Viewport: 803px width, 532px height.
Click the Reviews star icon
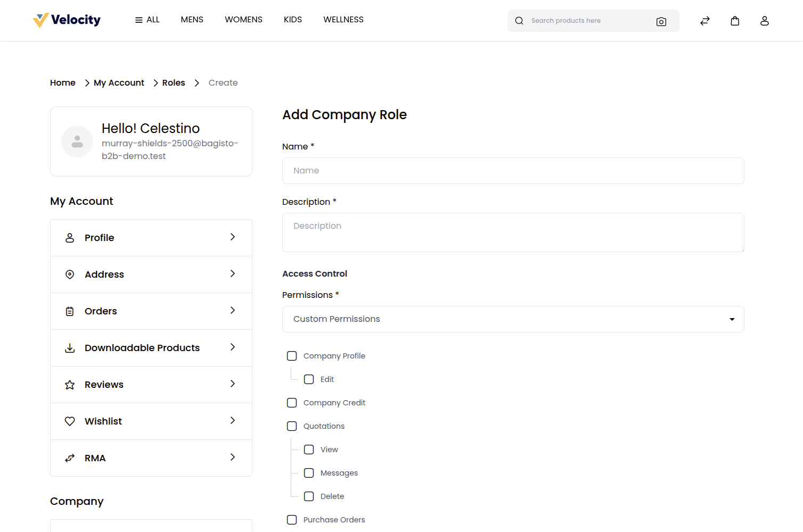coord(70,385)
